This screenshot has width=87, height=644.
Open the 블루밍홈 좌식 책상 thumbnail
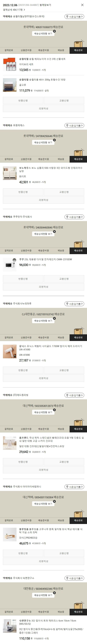coord(10,534)
